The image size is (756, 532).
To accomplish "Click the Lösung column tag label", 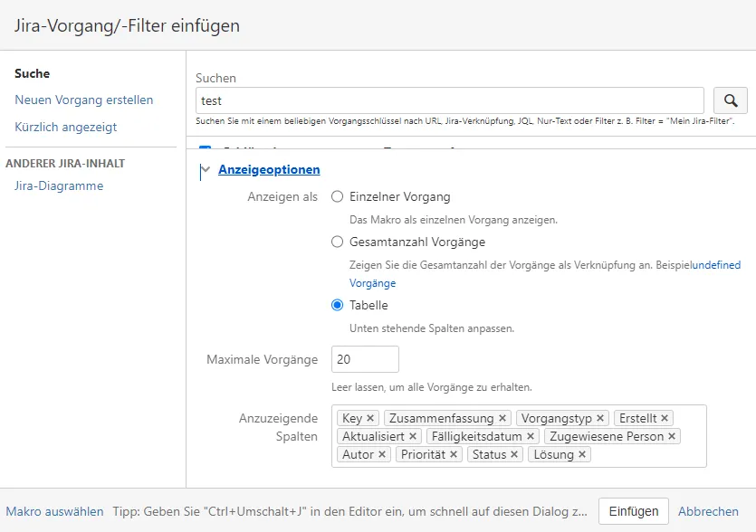I will 553,454.
